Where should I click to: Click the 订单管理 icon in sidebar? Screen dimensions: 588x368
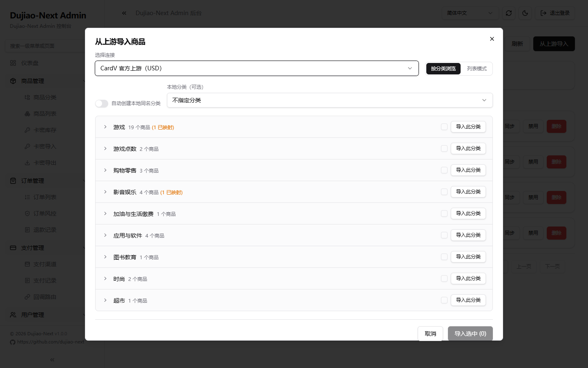[13, 181]
